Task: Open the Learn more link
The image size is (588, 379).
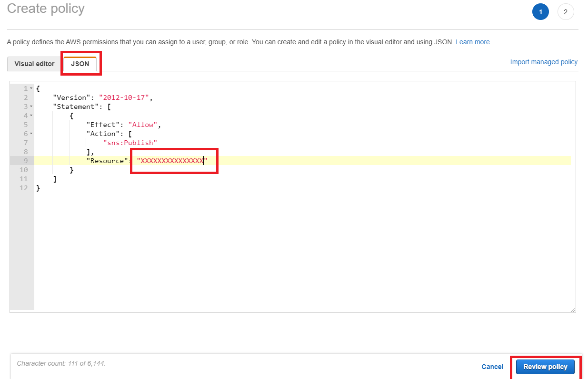Action: (472, 42)
